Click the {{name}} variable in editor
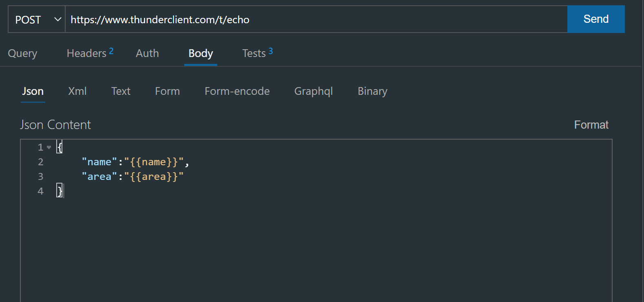 (154, 162)
